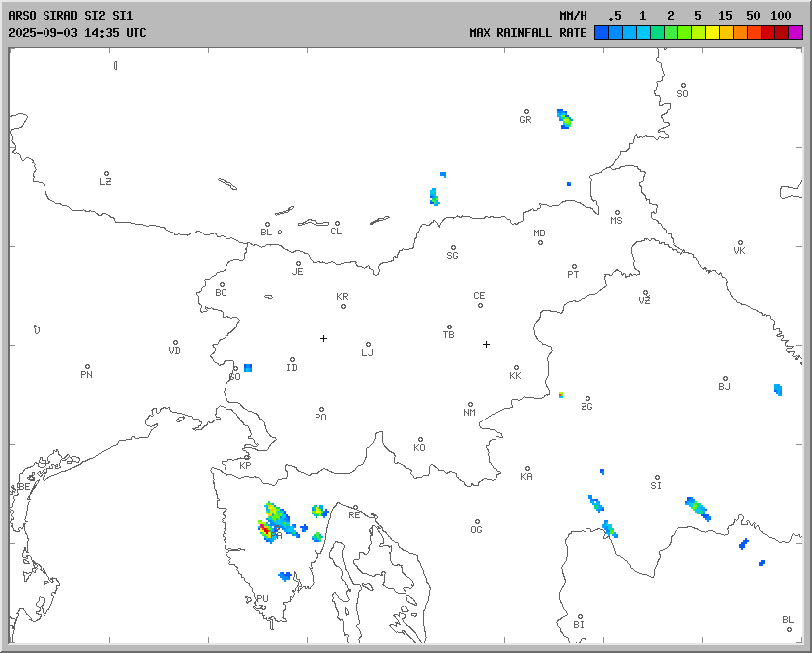The height and width of the screenshot is (653, 812).
Task: Click the OG map label
Action: click(476, 529)
